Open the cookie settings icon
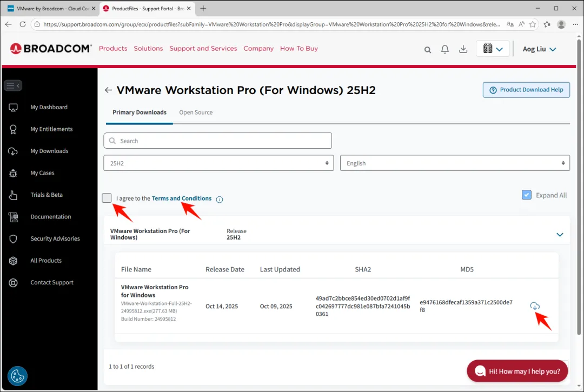 (17, 376)
